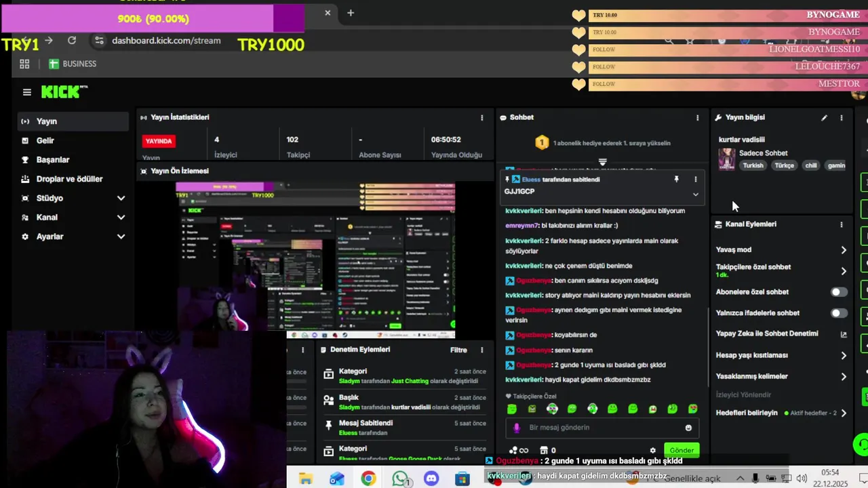Open Yapay Zeka ile Sohbet Denetimi
The height and width of the screenshot is (488, 868).
pos(767,334)
